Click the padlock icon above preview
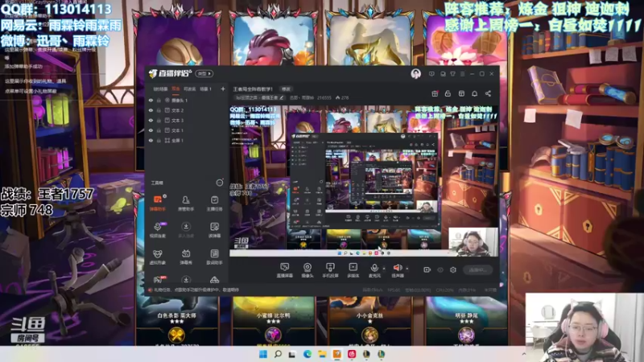Viewport: 644px width, 362px height. (x=448, y=93)
